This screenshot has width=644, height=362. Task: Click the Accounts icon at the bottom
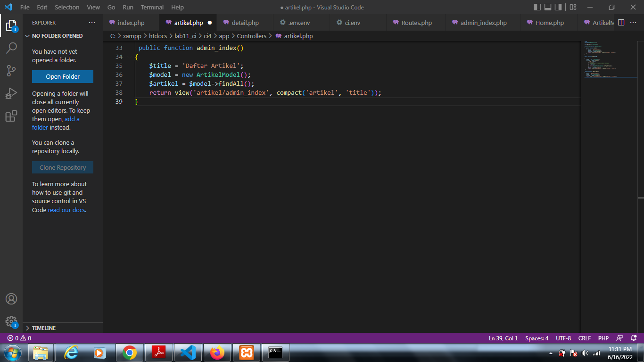click(11, 298)
